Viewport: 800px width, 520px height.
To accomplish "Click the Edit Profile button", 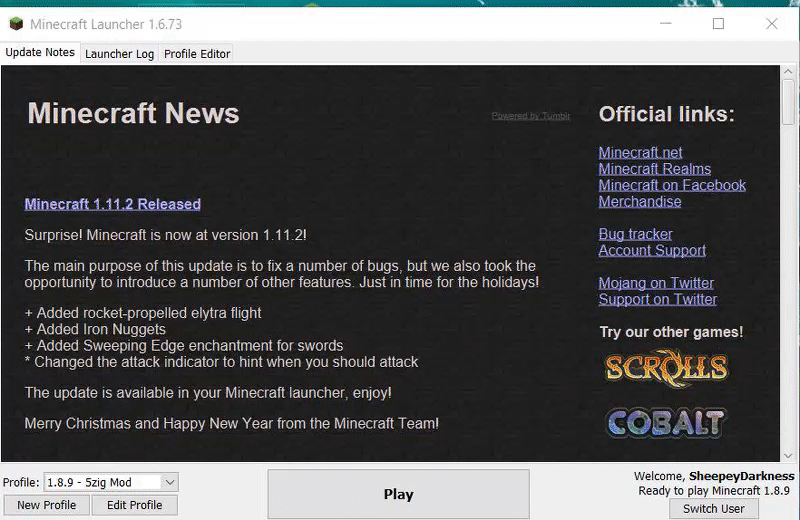I will (x=134, y=505).
